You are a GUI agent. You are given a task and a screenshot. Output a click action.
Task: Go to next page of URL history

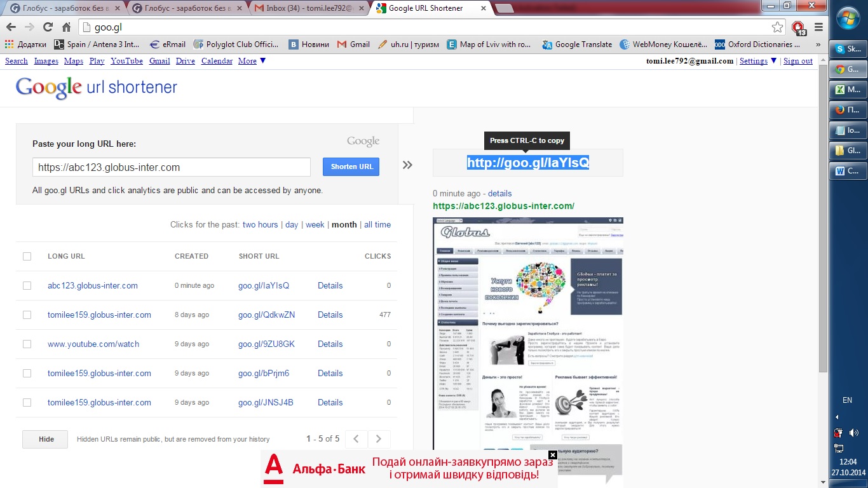[379, 438]
